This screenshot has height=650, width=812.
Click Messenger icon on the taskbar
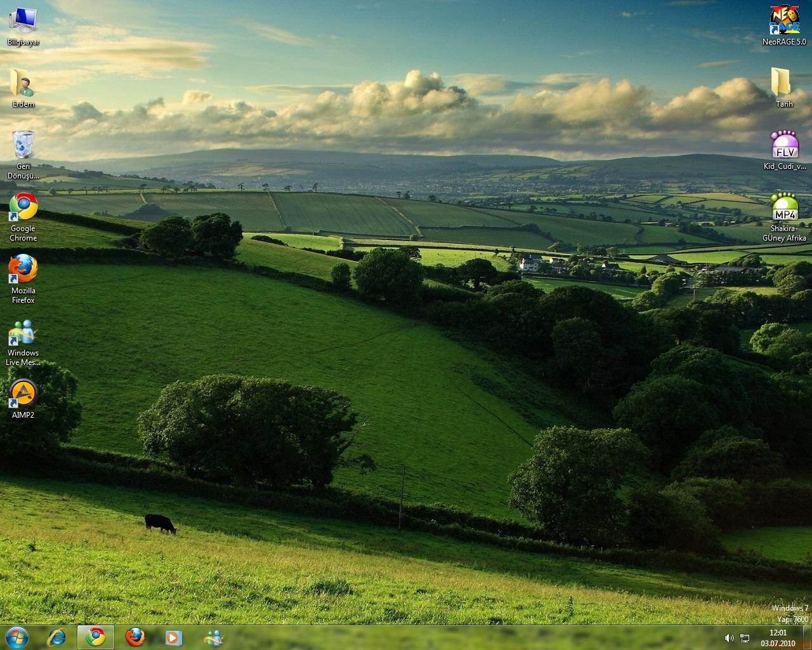click(x=213, y=637)
